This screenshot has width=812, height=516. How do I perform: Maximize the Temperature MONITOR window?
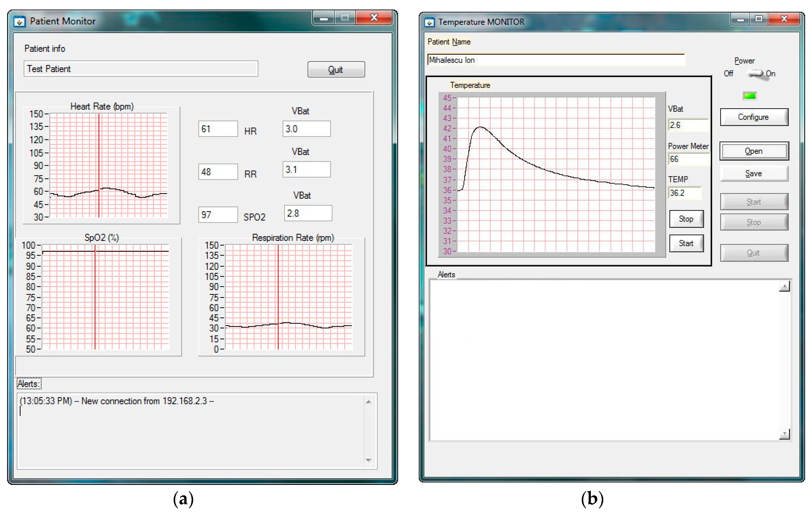pos(759,19)
